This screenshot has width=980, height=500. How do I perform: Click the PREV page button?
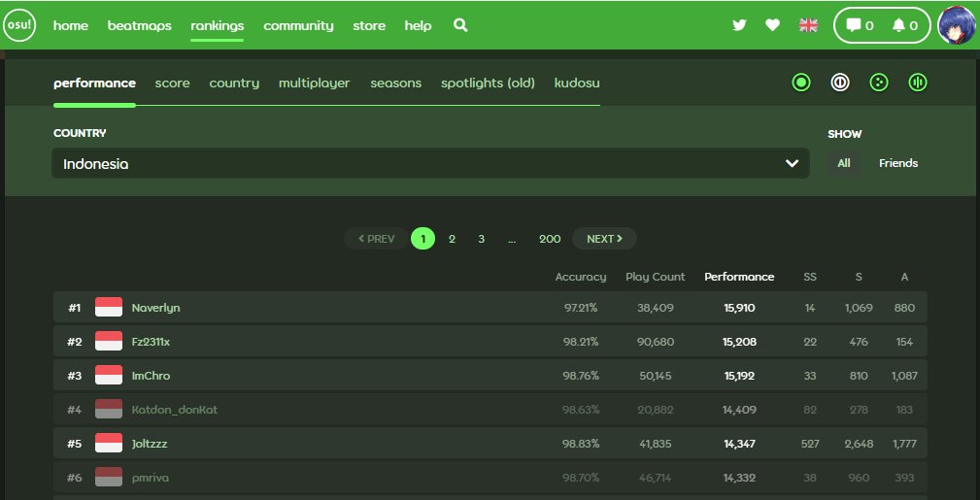[x=376, y=239]
